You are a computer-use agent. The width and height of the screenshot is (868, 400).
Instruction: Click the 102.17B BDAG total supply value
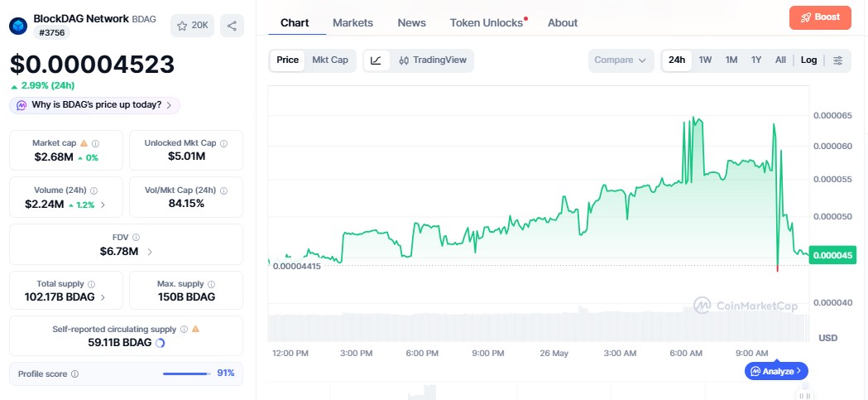coord(60,297)
